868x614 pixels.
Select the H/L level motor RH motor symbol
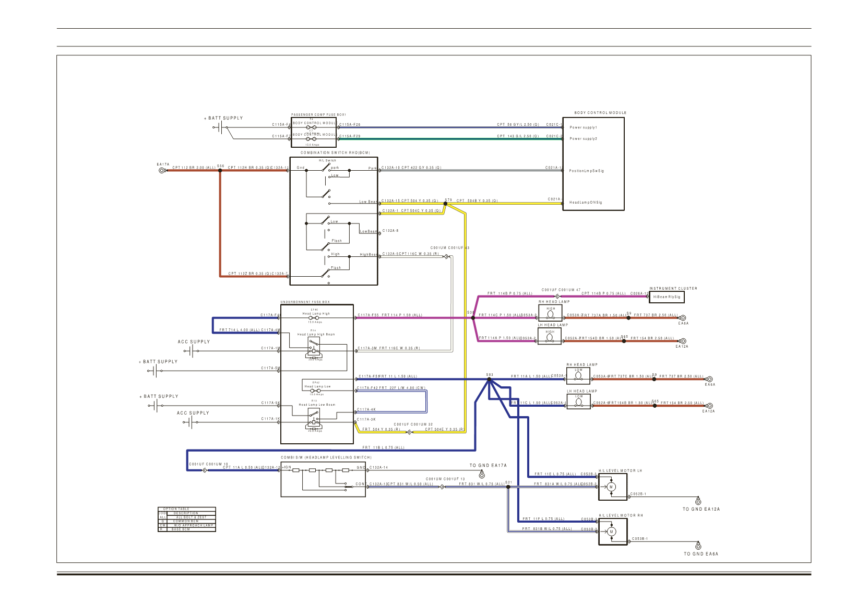611,532
